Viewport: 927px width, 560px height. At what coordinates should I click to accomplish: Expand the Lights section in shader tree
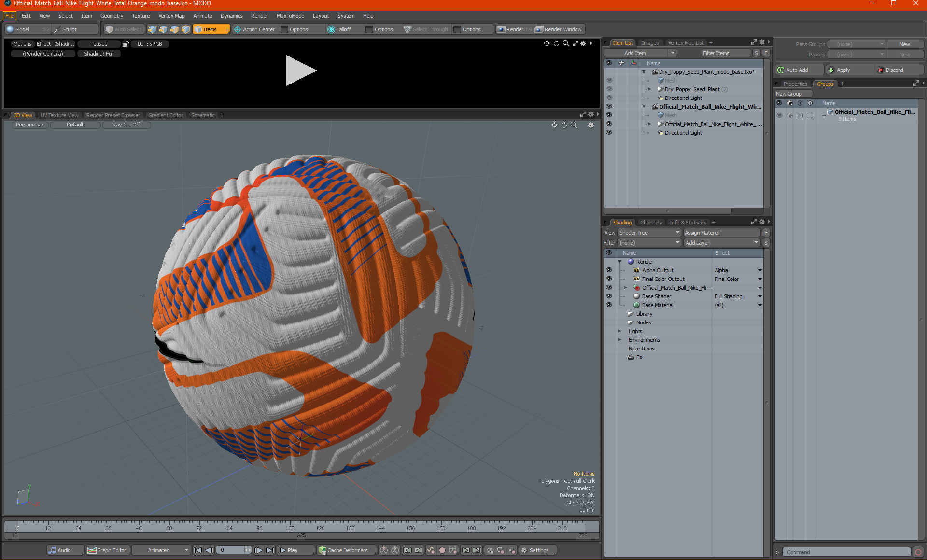click(620, 331)
